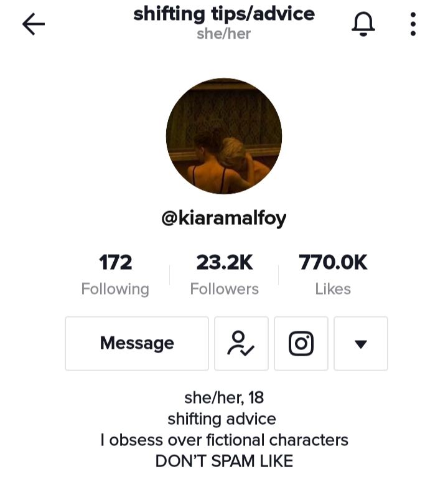Tap the bio line 'shifting advice'
The height and width of the screenshot is (502, 448).
[x=222, y=419]
